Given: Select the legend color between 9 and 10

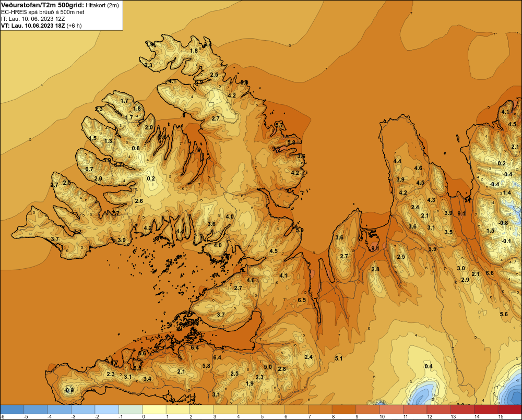Looking at the screenshot, I should [x=367, y=410].
